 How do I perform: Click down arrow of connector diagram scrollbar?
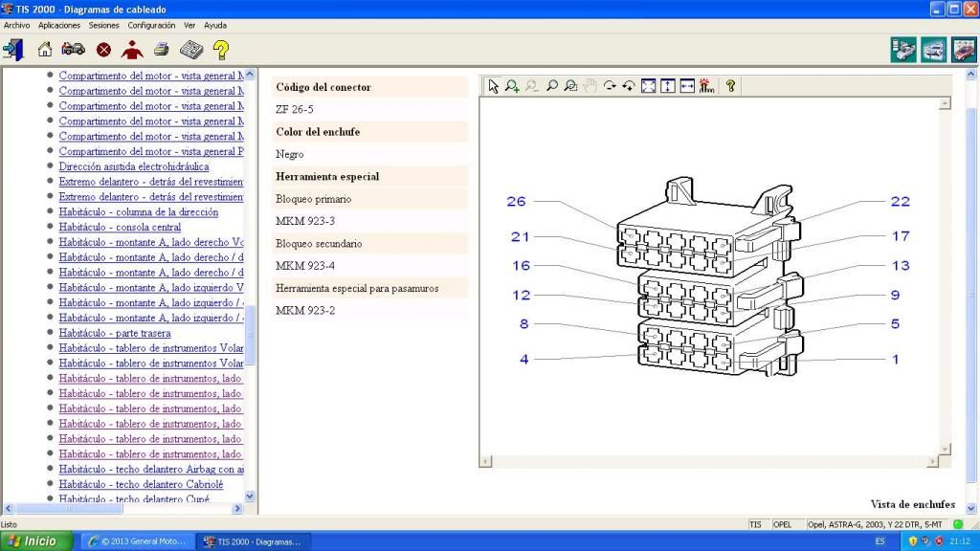coord(945,450)
